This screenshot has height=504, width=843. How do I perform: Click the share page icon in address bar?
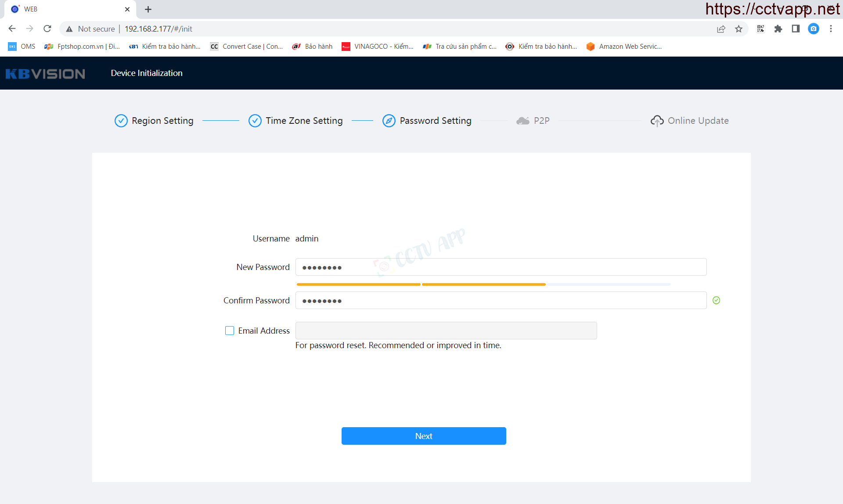click(x=721, y=29)
